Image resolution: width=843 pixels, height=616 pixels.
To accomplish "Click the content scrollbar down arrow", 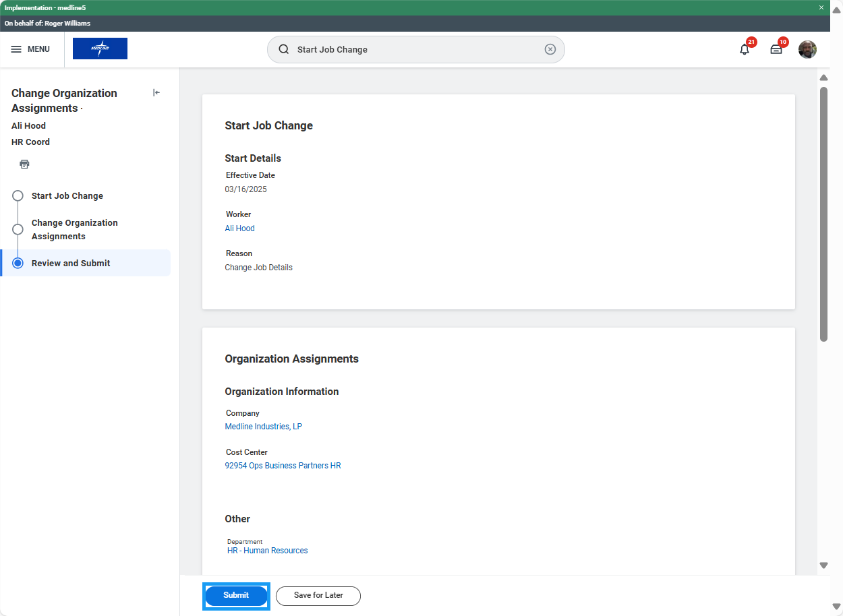I will pos(823,565).
